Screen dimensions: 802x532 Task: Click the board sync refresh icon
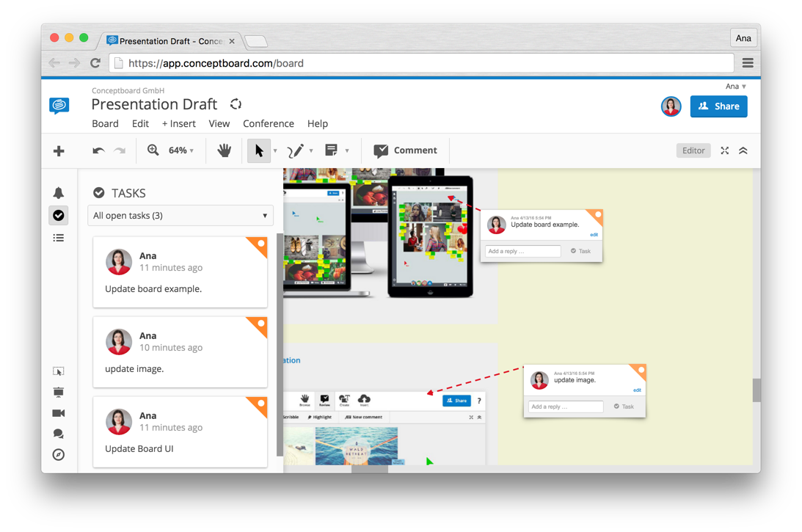[x=236, y=104]
